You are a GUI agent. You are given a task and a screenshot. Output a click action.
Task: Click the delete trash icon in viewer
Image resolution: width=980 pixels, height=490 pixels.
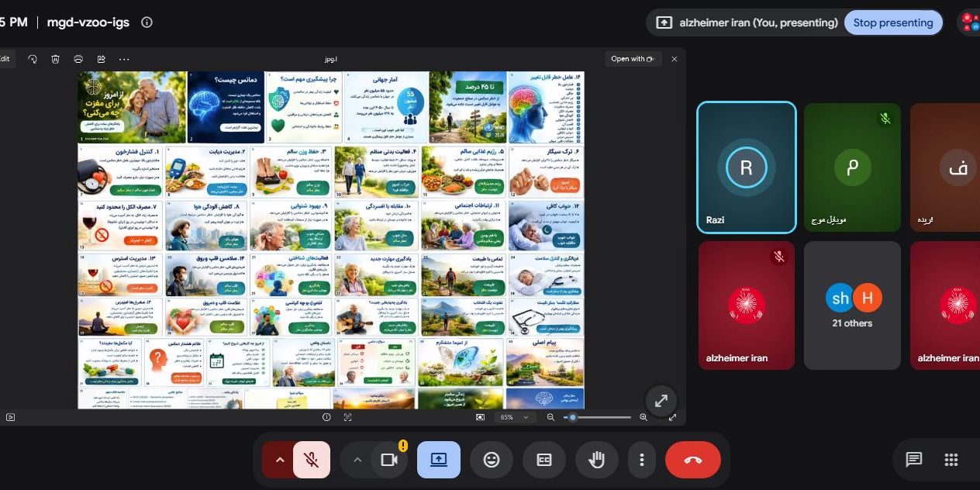pos(56,59)
